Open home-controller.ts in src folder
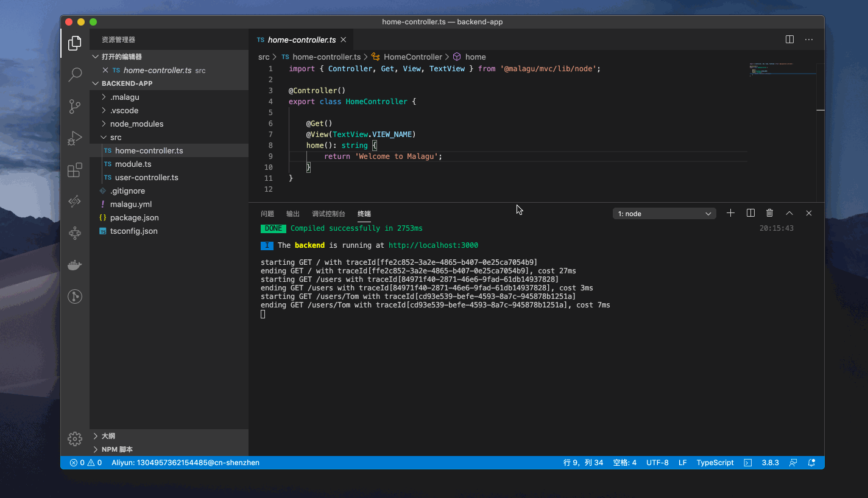This screenshot has width=868, height=498. [169, 150]
